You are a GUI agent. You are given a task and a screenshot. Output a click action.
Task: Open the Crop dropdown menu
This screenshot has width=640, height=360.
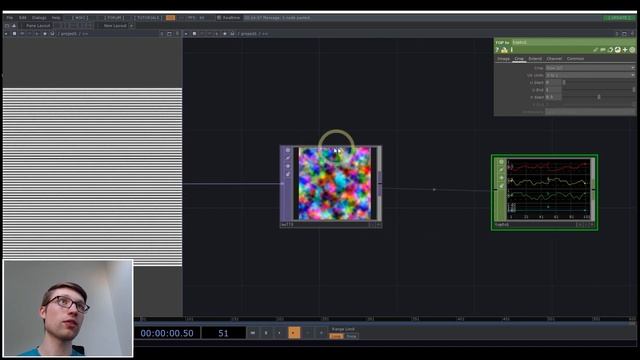click(590, 68)
